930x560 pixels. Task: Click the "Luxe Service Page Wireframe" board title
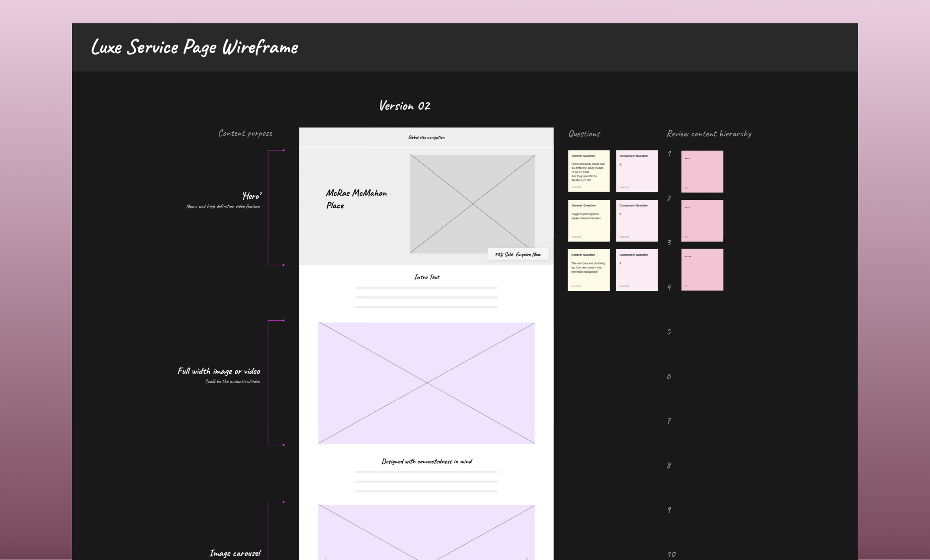click(194, 47)
